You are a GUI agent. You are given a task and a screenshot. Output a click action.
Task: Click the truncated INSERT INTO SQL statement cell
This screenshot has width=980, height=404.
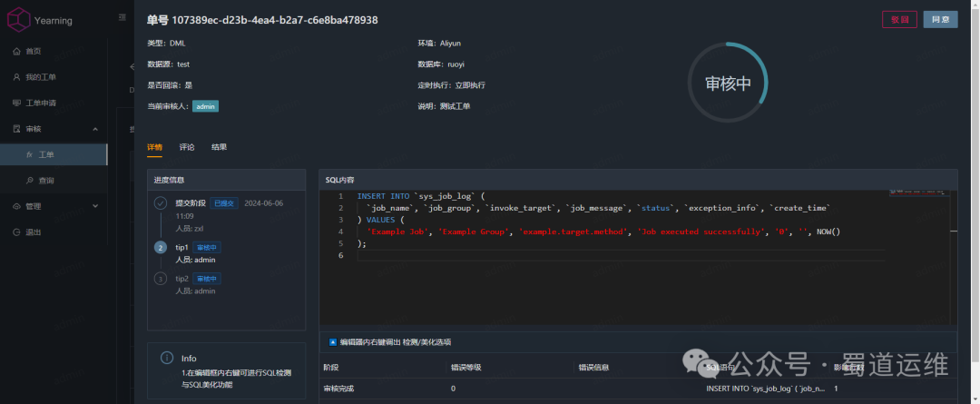click(766, 389)
